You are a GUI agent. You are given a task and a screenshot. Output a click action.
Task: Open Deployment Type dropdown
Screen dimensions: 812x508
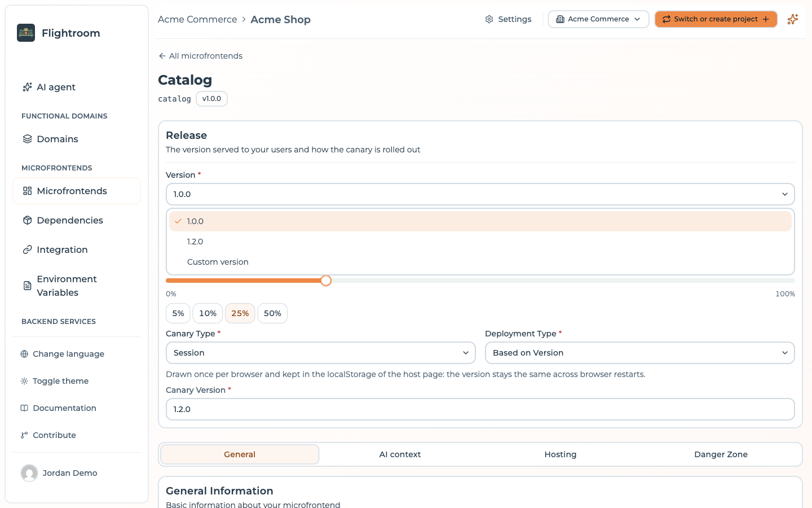(640, 353)
